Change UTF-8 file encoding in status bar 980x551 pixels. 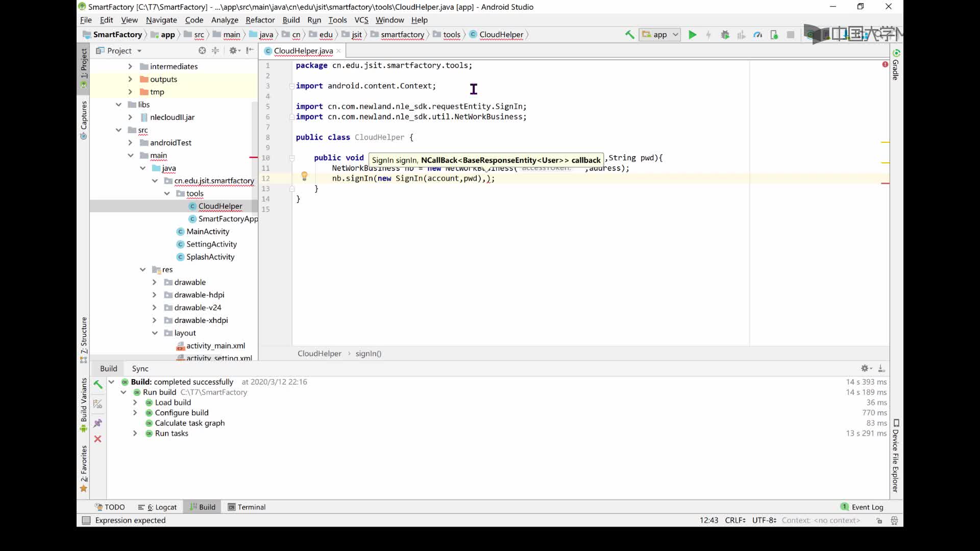tap(764, 520)
